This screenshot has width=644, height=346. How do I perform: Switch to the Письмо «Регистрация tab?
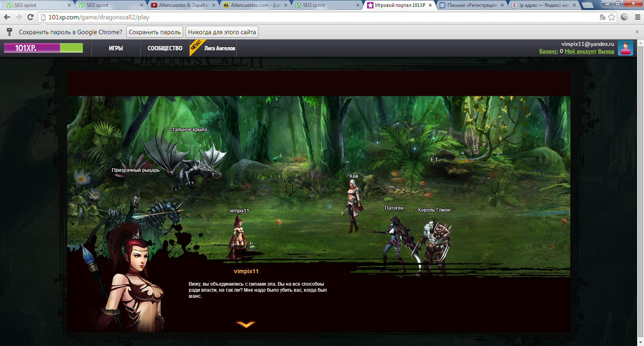pyautogui.click(x=471, y=5)
